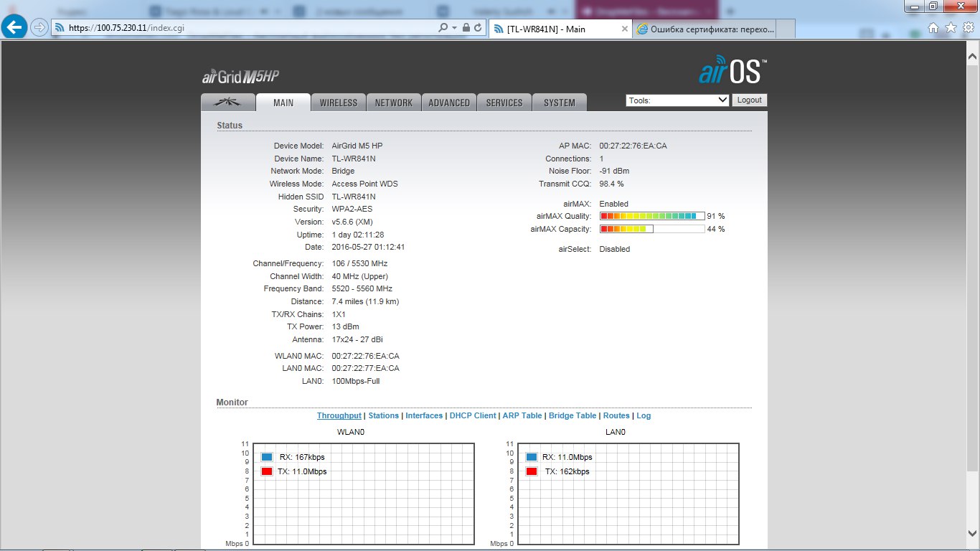
Task: Click the airMAX Capacity bar
Action: click(652, 229)
